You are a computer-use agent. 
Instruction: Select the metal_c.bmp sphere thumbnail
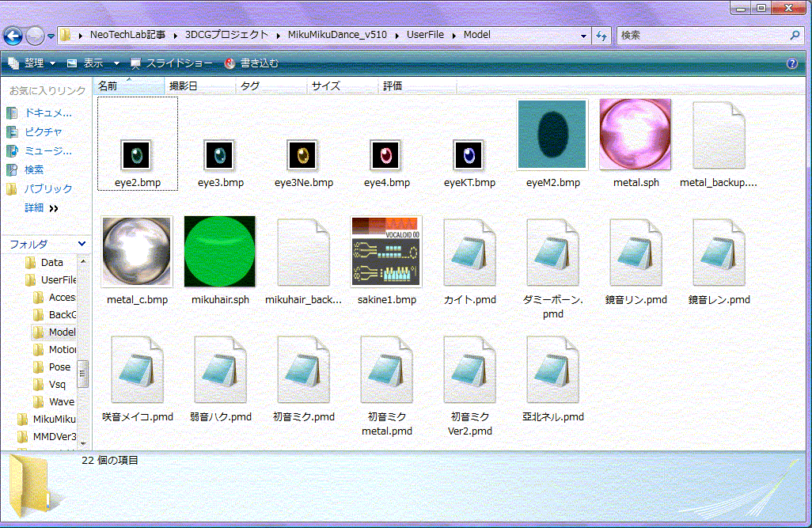coord(137,252)
